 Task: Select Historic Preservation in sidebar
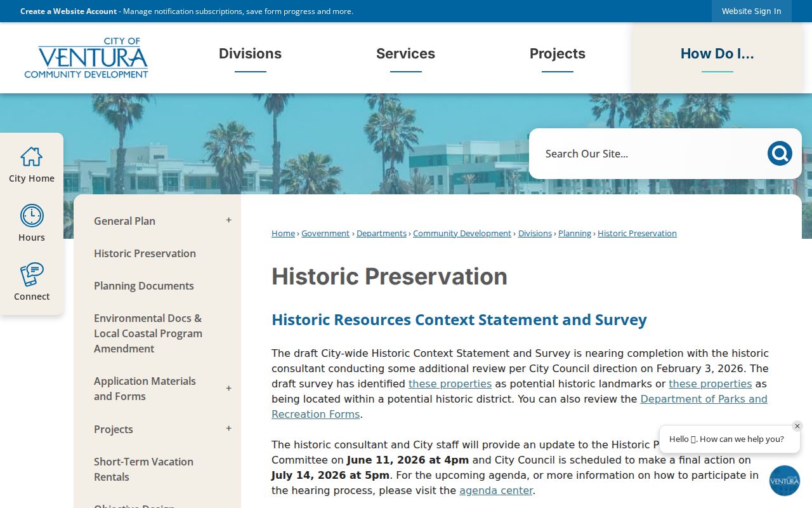pos(145,253)
